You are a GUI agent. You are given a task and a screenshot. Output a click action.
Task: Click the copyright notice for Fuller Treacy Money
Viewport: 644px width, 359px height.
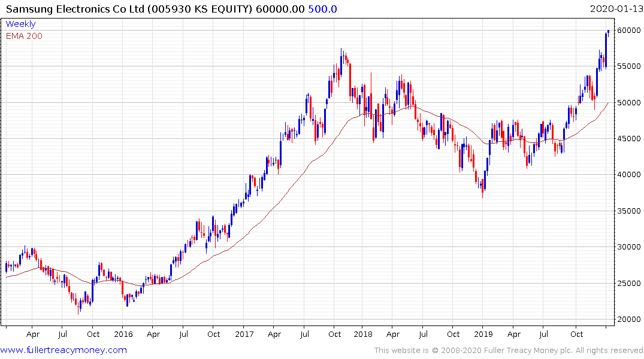[x=509, y=351]
